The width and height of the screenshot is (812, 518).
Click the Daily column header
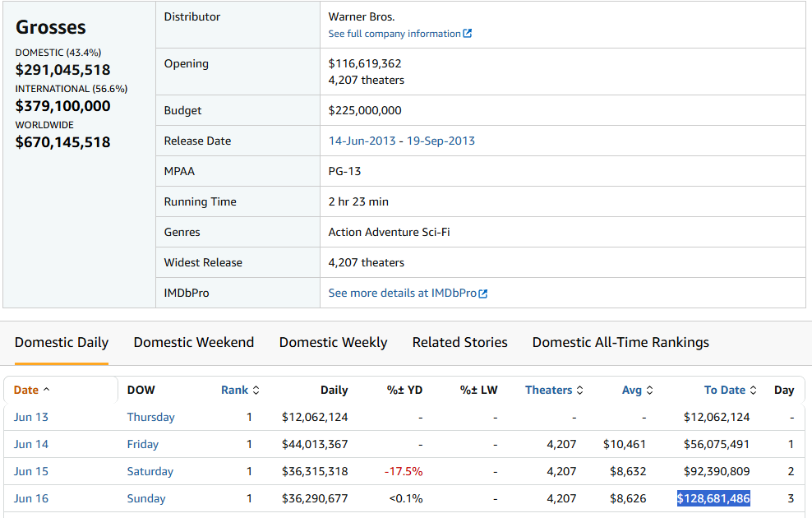tap(334, 390)
